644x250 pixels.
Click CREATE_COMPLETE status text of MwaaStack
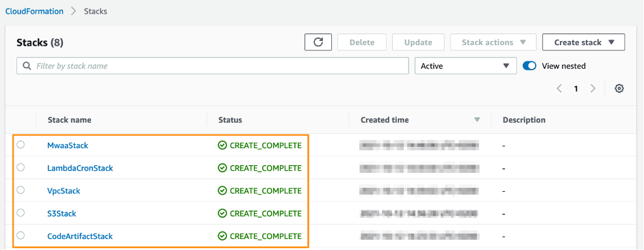pos(266,145)
